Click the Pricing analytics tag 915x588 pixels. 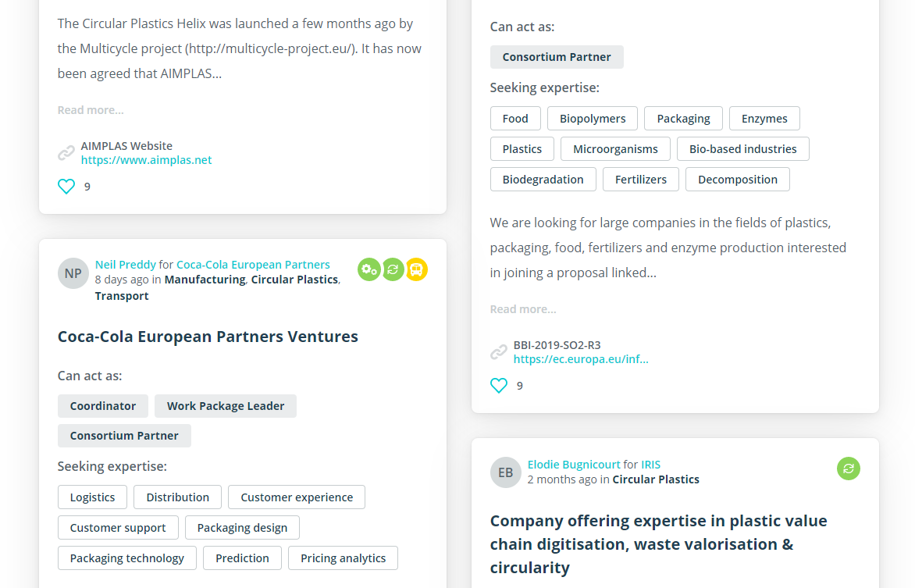(x=344, y=558)
